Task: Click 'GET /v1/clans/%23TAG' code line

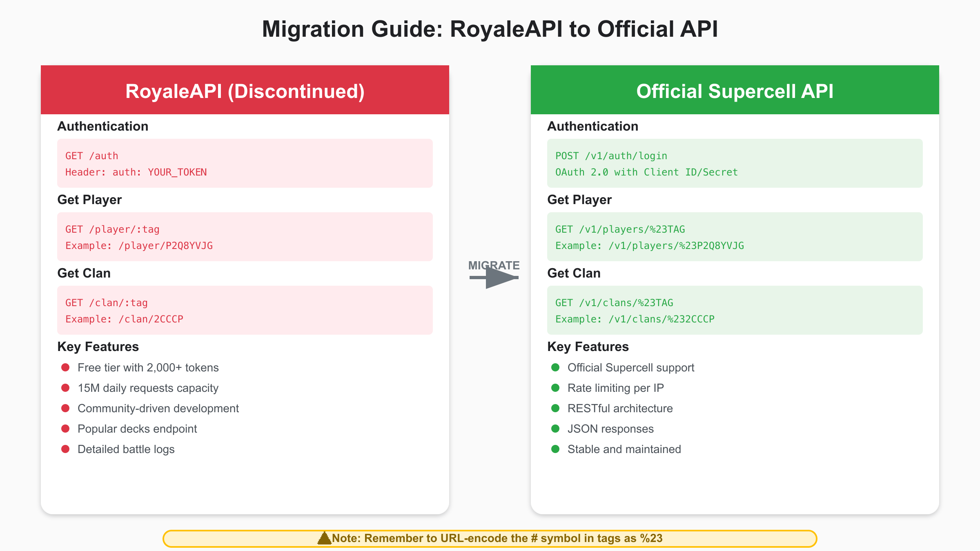Action: coord(614,303)
